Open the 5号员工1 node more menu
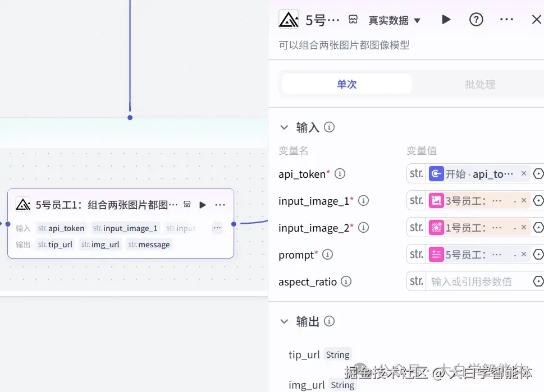 click(220, 205)
